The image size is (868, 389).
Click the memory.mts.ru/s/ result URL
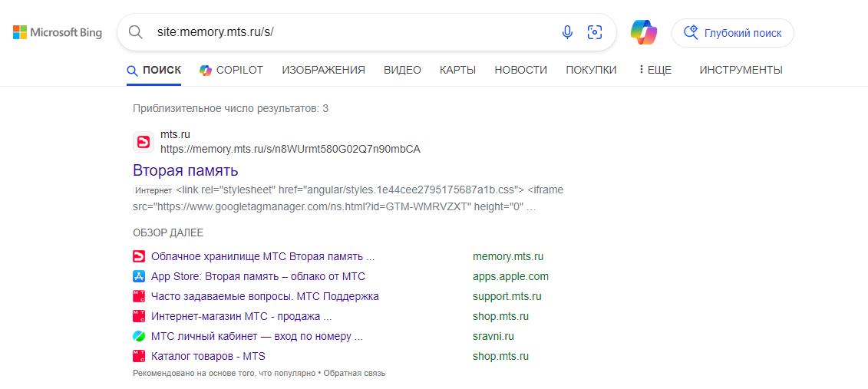click(x=291, y=149)
